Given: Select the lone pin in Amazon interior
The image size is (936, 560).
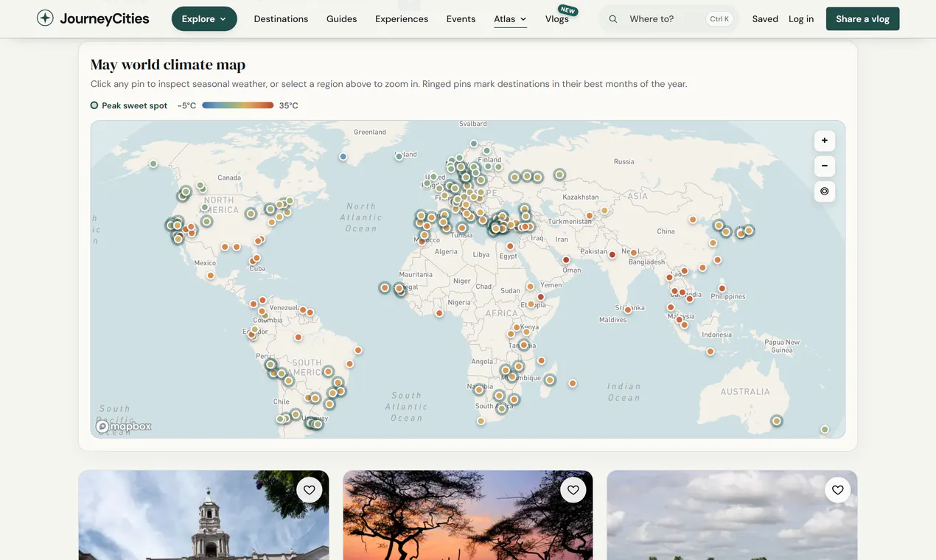Looking at the screenshot, I should (298, 337).
